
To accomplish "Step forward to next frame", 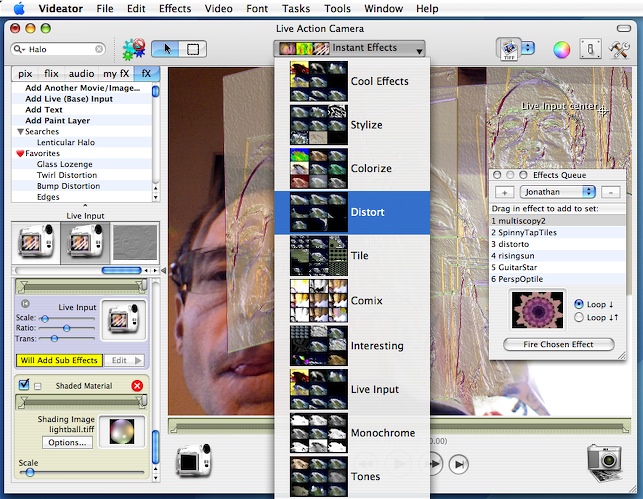I will point(459,464).
